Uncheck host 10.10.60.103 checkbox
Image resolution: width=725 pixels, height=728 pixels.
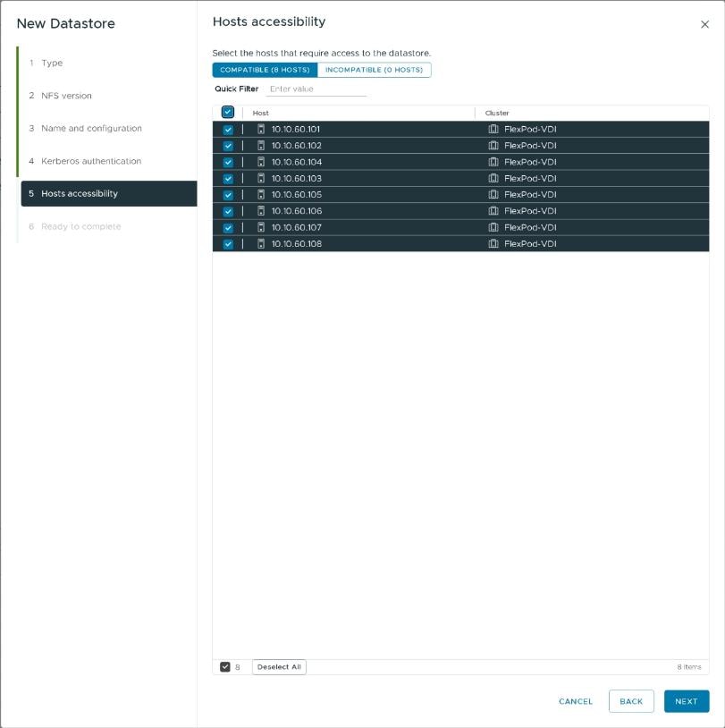[x=228, y=179]
